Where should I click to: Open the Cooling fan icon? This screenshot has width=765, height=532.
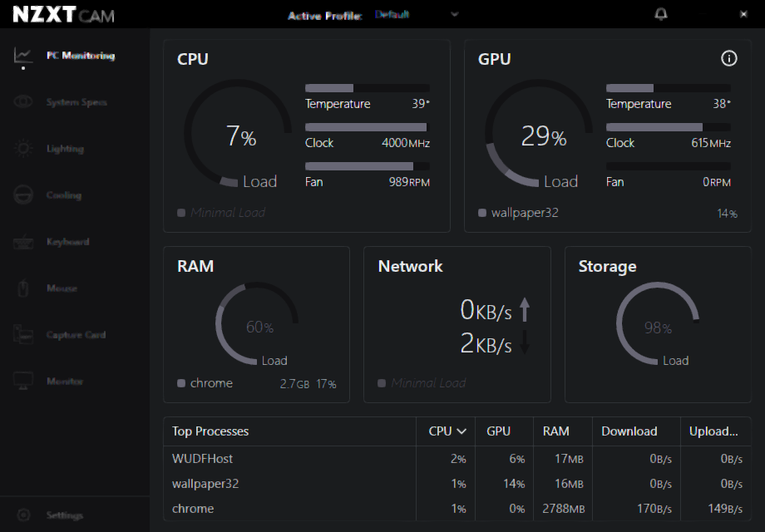22,195
